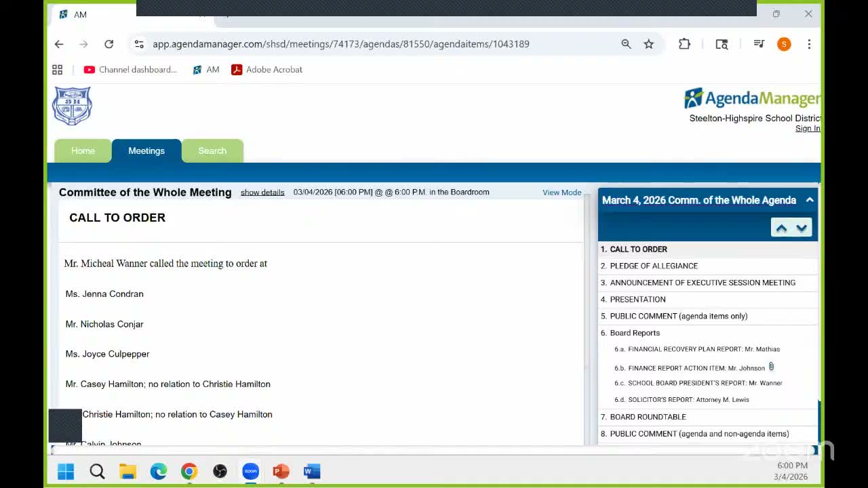Go to the next agenda item arrow

802,228
